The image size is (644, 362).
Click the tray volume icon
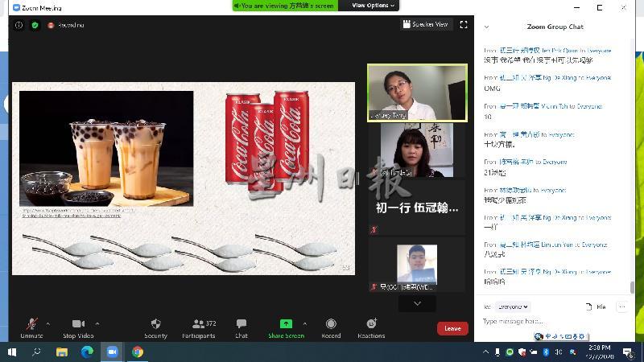pos(559,352)
